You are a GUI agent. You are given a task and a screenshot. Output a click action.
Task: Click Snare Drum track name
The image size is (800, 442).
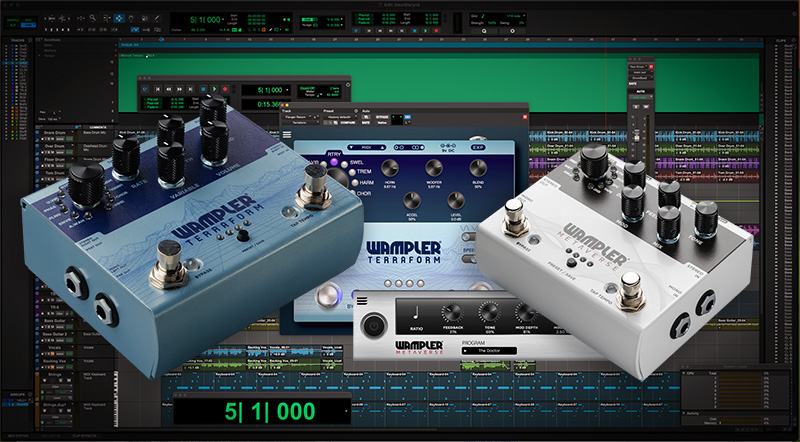(55, 133)
